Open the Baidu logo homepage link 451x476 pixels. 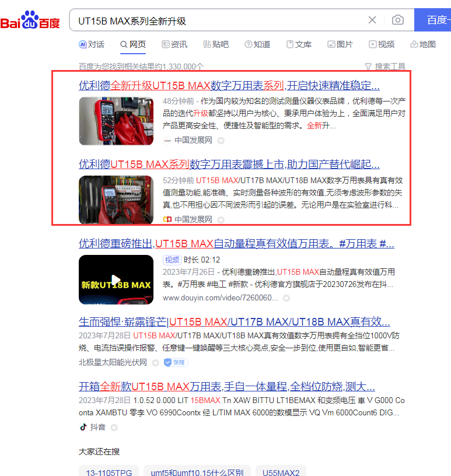pos(30,20)
